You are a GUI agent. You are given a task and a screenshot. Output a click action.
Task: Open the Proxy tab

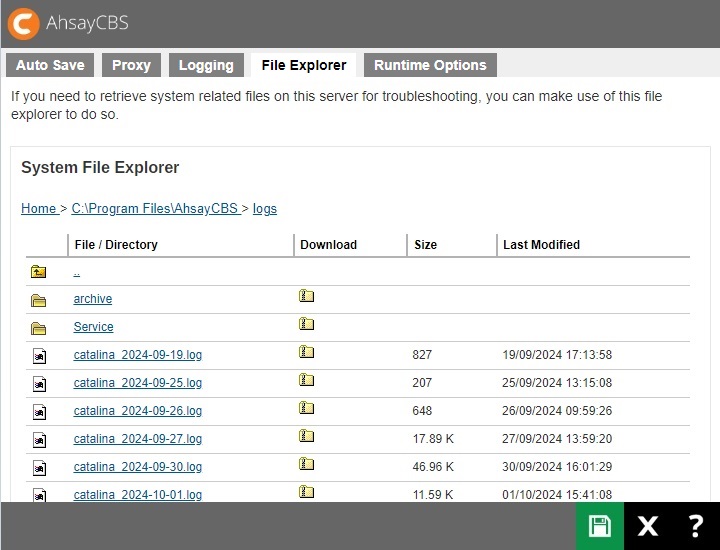[131, 65]
